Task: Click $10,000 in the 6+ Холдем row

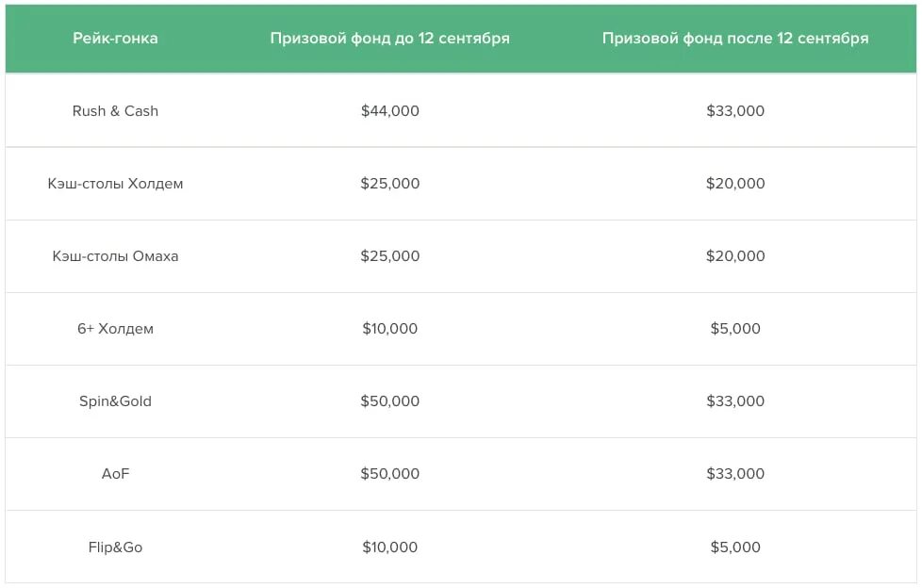Action: 390,328
